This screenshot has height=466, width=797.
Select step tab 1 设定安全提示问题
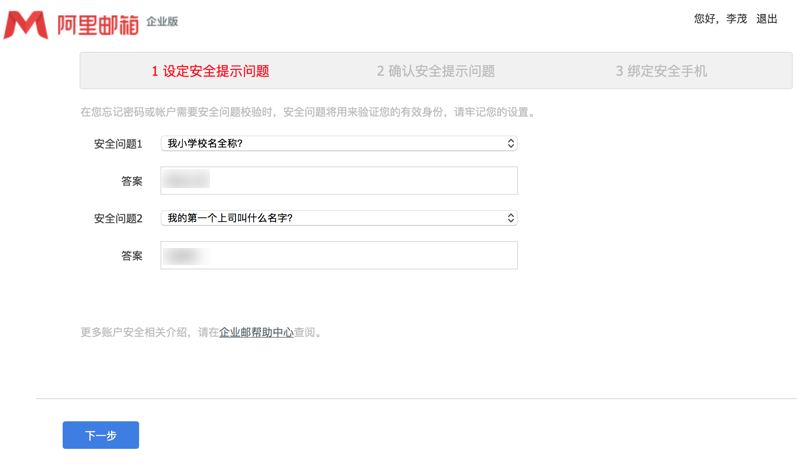point(210,71)
